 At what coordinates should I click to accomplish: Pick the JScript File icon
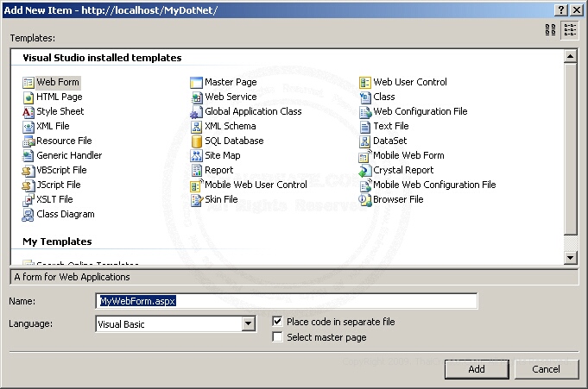[28, 185]
